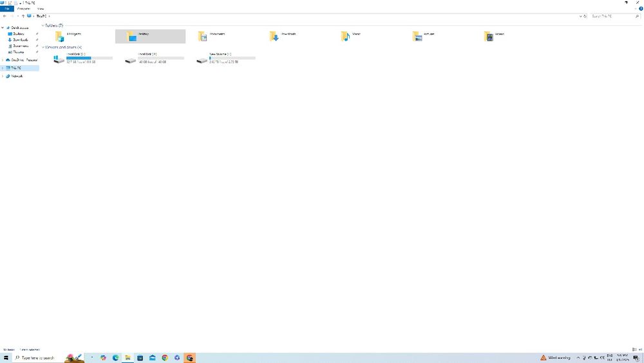Image resolution: width=644 pixels, height=363 pixels.
Task: Refresh the This PC view
Action: (585, 16)
